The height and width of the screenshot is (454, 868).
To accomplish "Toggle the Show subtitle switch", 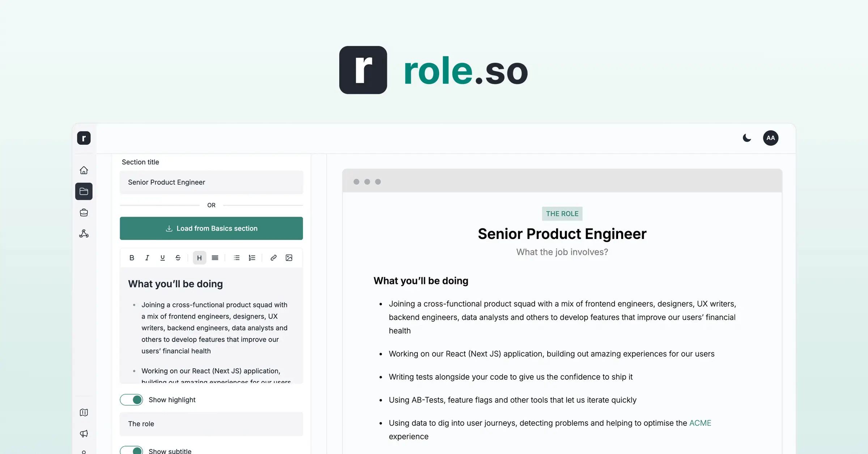I will [x=132, y=450].
